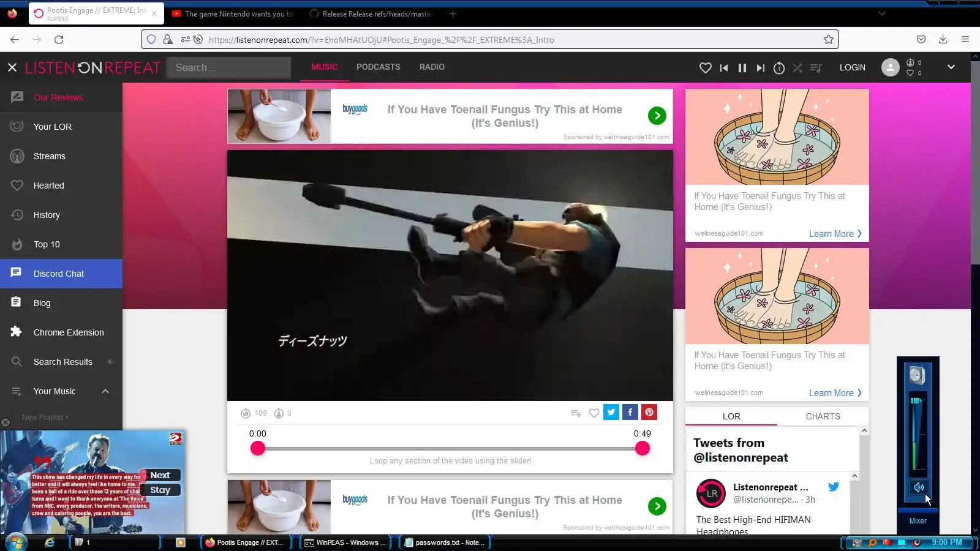Screen dimensions: 980x551
Task: Go back in the browser
Action: click(15, 40)
